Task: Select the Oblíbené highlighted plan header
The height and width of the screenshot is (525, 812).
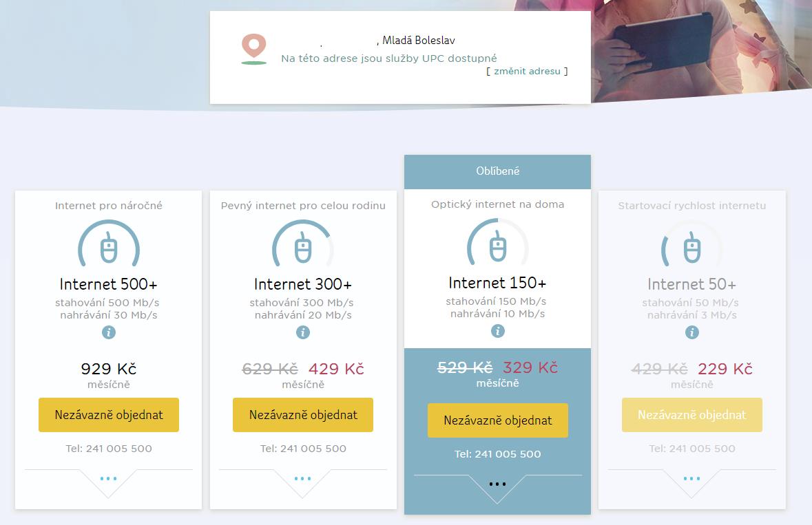Action: [x=498, y=172]
